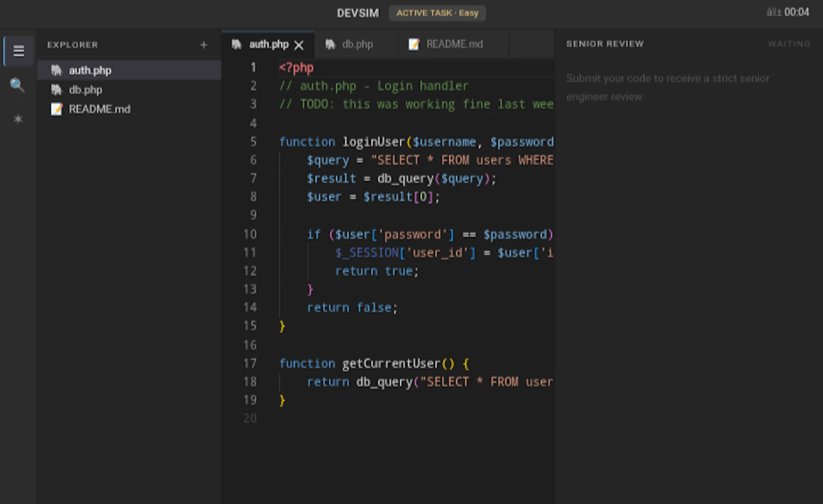Click the '<?php' opening tag

[x=296, y=68]
